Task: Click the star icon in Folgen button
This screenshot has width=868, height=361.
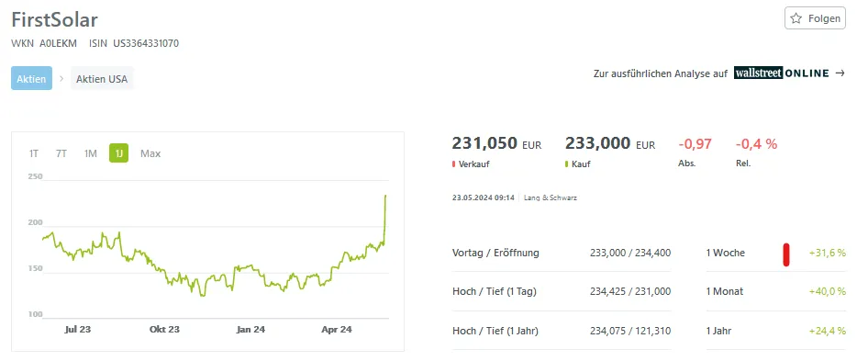Action: (796, 18)
